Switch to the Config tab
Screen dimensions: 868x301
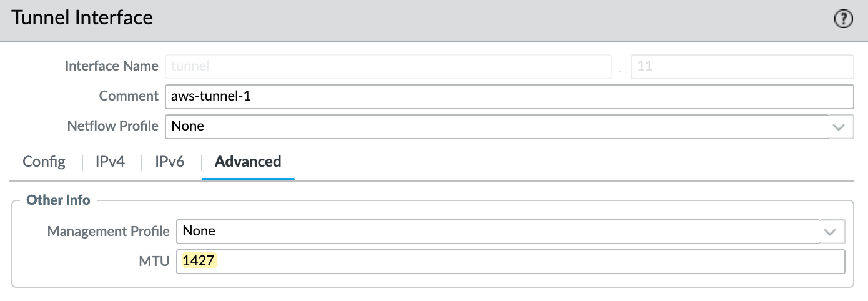[x=44, y=162]
